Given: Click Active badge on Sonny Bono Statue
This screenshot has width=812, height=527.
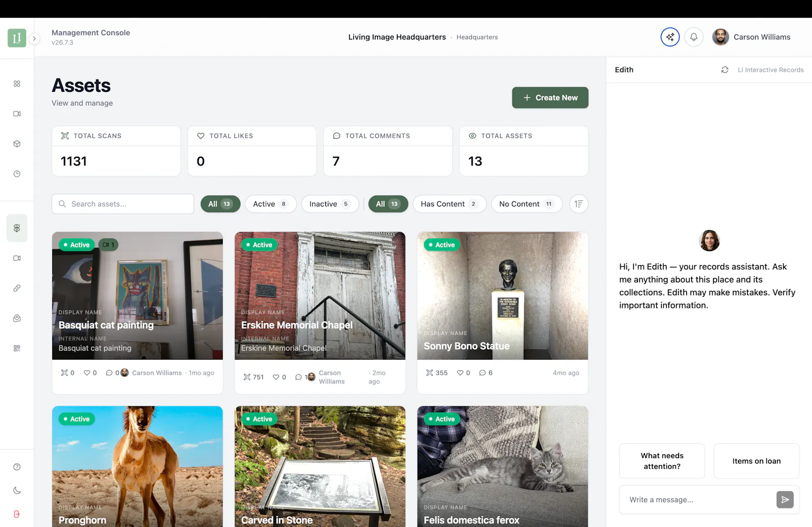Looking at the screenshot, I should click(x=442, y=245).
